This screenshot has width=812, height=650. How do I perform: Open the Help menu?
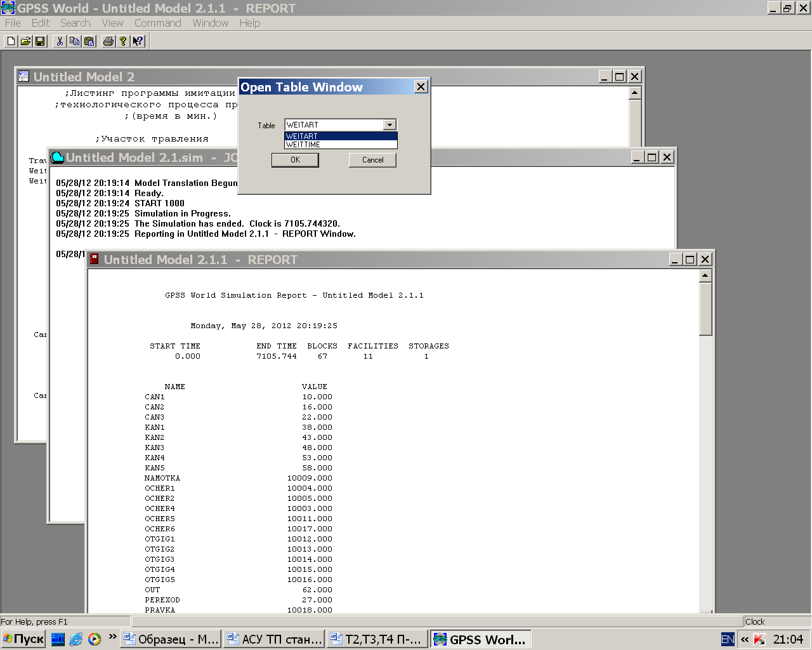tap(250, 23)
